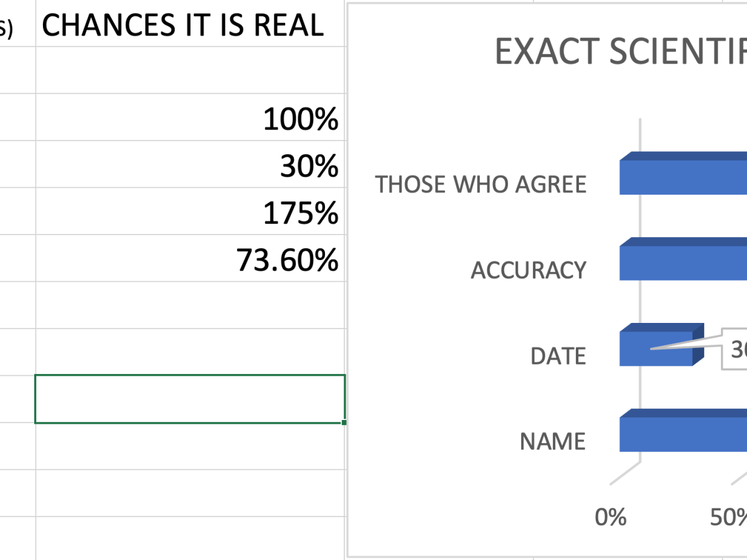Click the 50% axis tick label
The width and height of the screenshot is (747, 560).
point(728,517)
